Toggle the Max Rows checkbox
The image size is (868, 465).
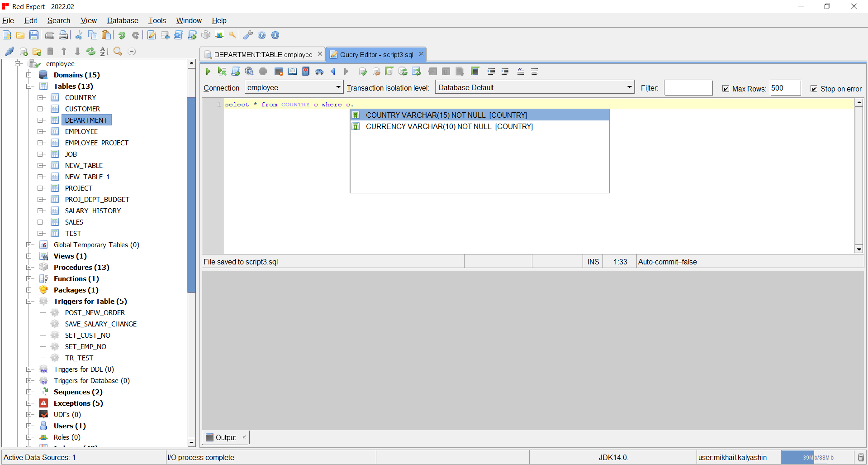726,89
